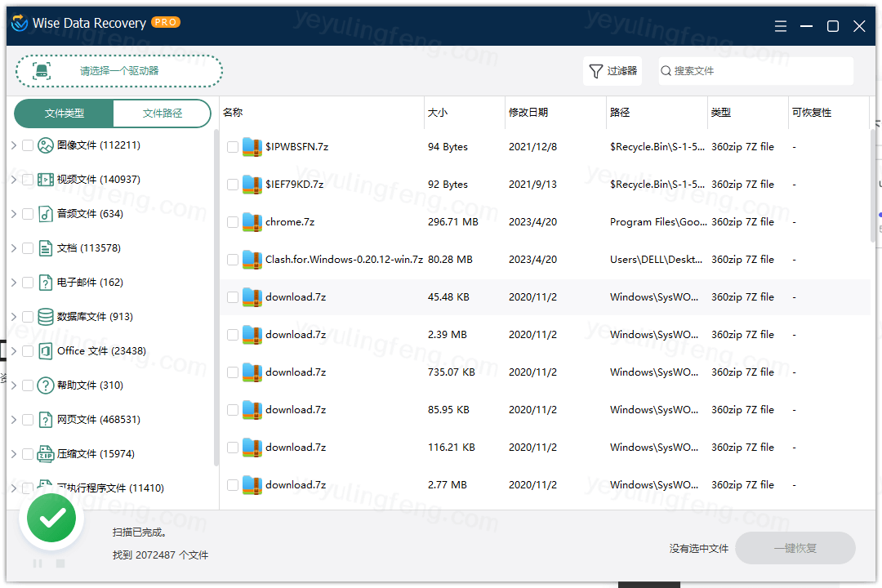Tick checkbox of 85.95 KB download.7z
882x588 pixels.
point(232,410)
